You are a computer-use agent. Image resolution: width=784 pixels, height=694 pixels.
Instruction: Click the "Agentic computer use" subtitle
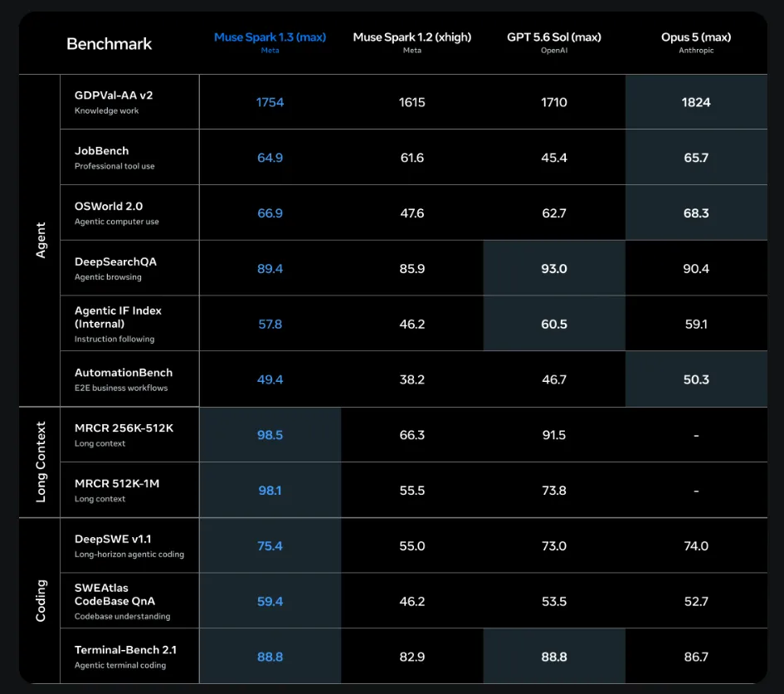(116, 222)
